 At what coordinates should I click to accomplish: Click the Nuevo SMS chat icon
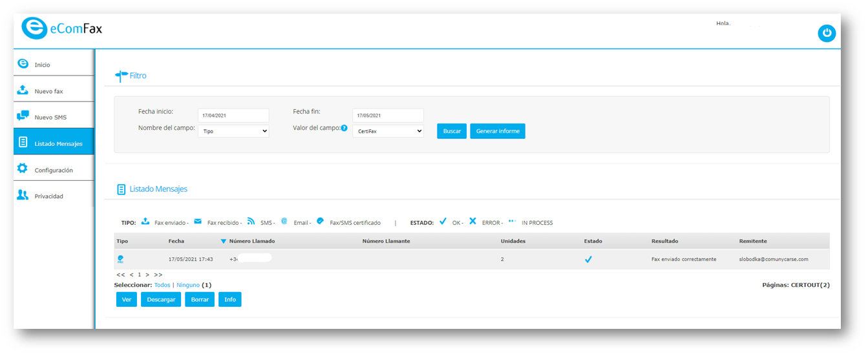23,116
